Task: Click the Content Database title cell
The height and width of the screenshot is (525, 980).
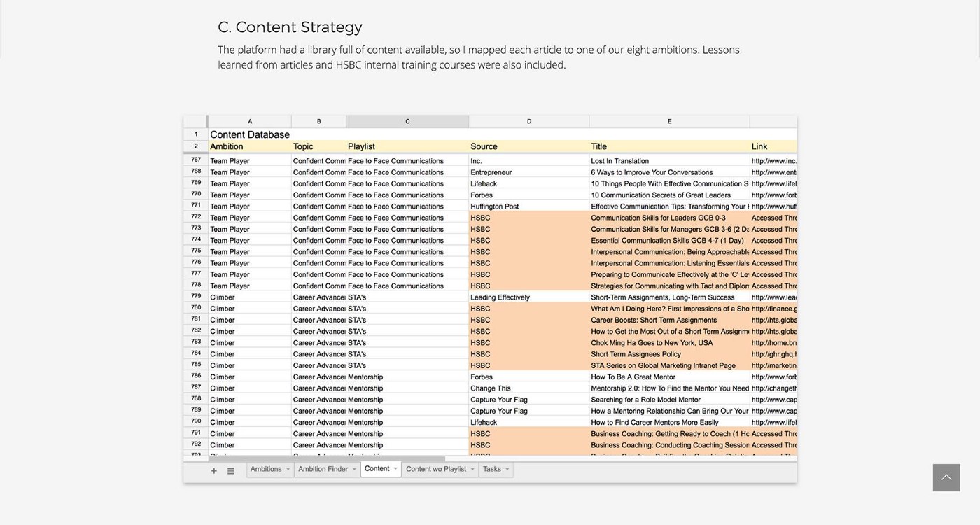Action: (x=250, y=134)
